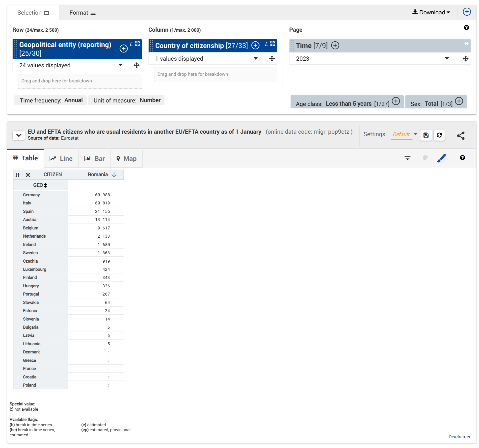Expand the 24 values displayed dropdown
Image resolution: width=479 pixels, height=448 pixels.
[x=120, y=65]
